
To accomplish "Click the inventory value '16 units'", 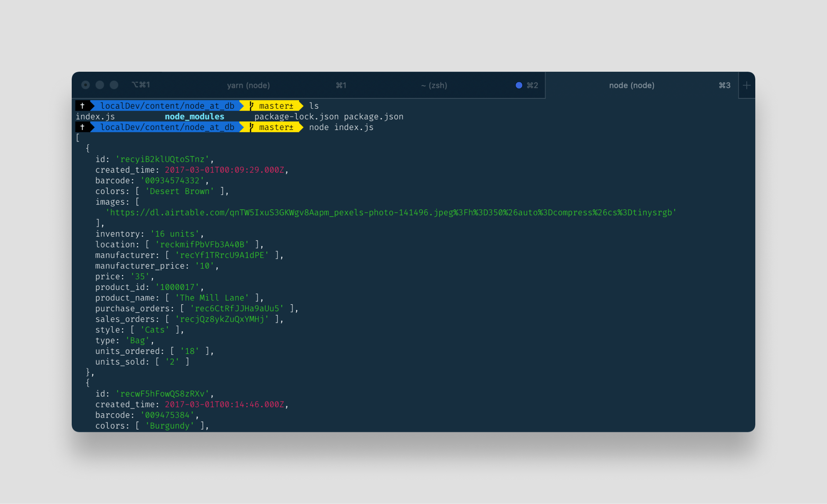I will pos(175,234).
